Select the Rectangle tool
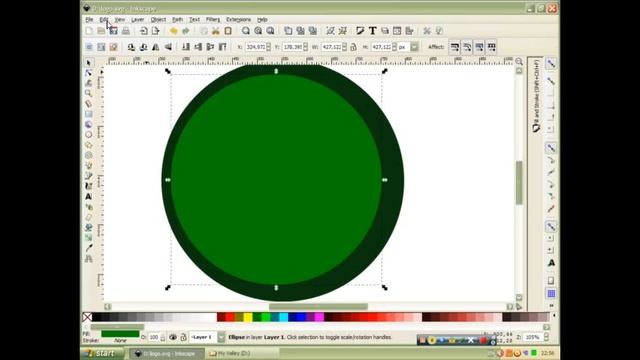Viewport: 640px width, 360px height. point(89,114)
